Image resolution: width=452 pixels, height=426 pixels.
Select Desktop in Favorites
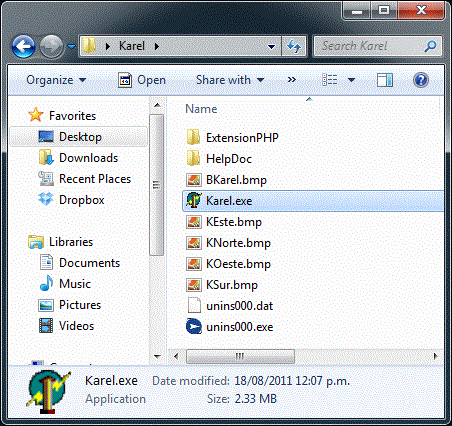[x=79, y=137]
